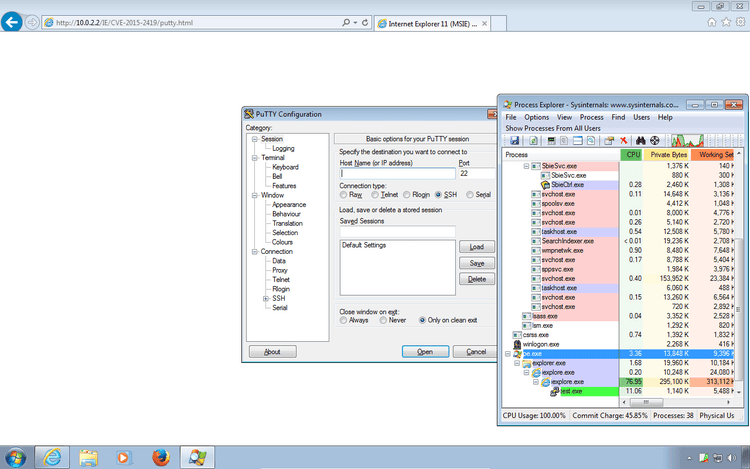Click the crosshair Find Window's Process icon
This screenshot has width=750, height=469.
pos(654,141)
